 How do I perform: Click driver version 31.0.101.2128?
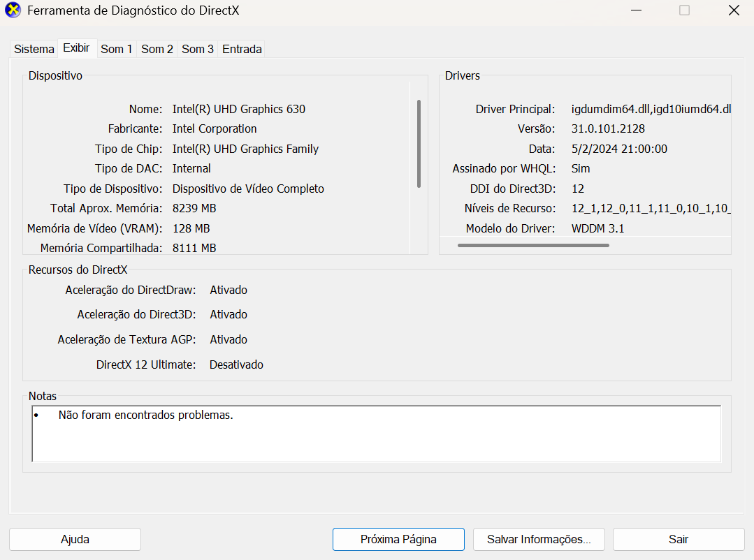(608, 128)
